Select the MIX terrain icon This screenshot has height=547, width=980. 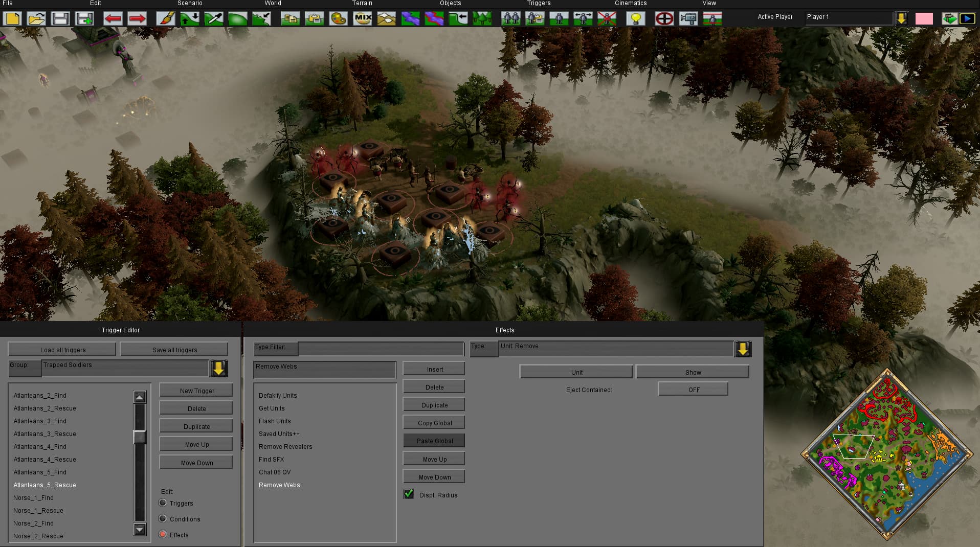(362, 19)
